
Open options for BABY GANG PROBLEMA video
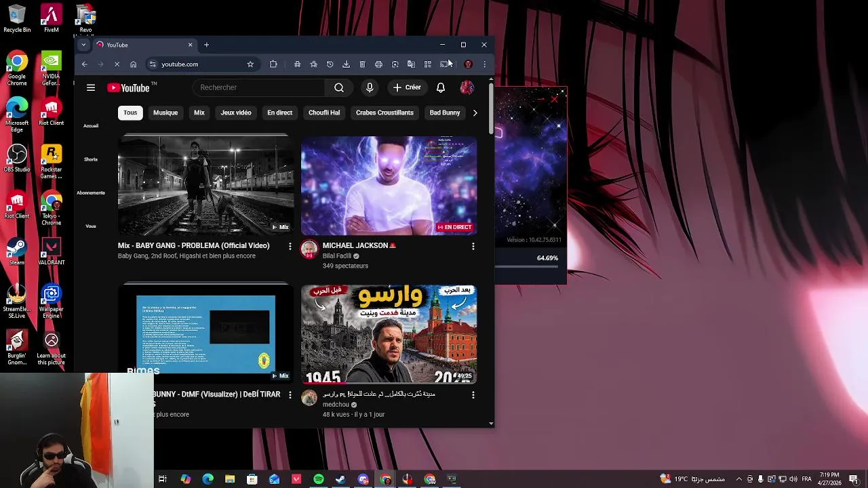click(290, 246)
